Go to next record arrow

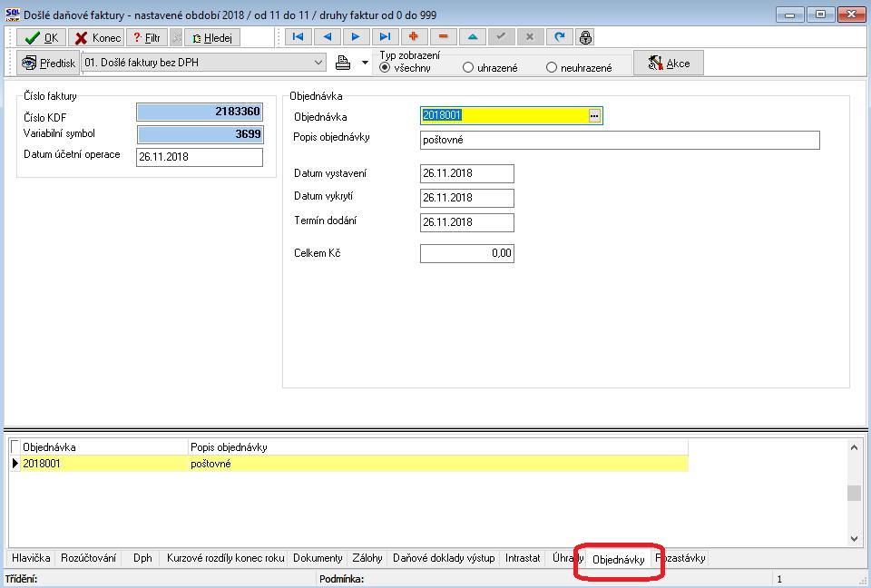tap(356, 37)
